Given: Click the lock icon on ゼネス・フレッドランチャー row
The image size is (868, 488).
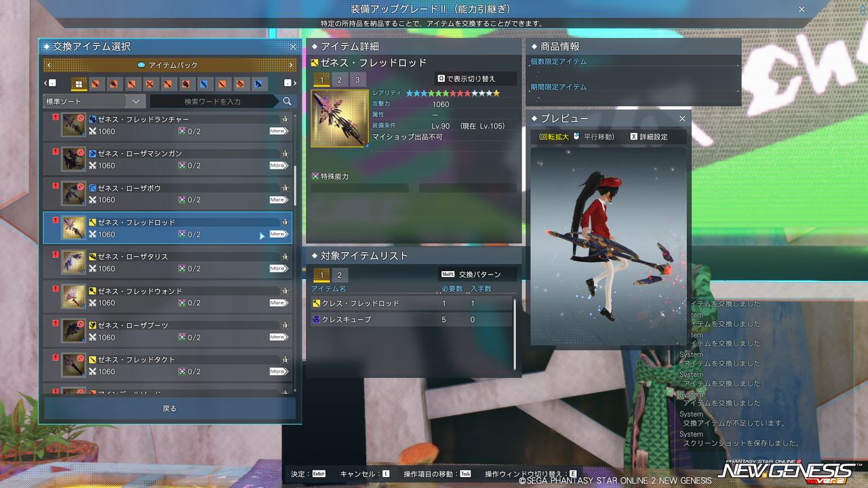Looking at the screenshot, I should (285, 119).
